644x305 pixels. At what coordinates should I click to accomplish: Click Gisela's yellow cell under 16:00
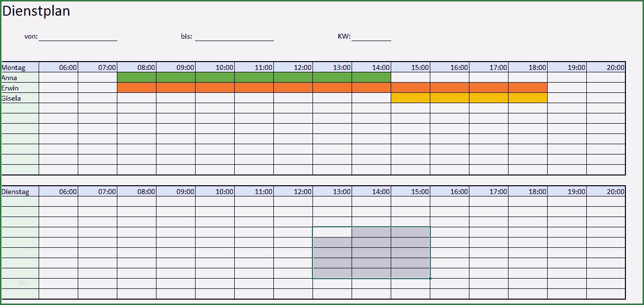(449, 98)
